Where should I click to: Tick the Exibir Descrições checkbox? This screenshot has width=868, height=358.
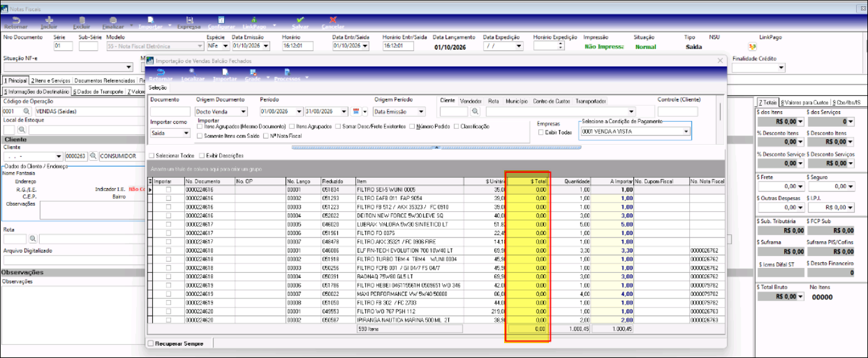point(202,155)
